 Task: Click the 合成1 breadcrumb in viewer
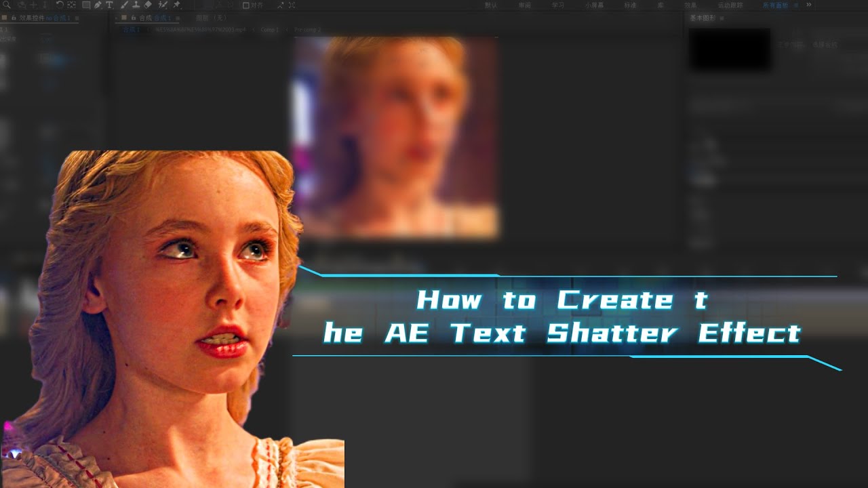tap(131, 30)
